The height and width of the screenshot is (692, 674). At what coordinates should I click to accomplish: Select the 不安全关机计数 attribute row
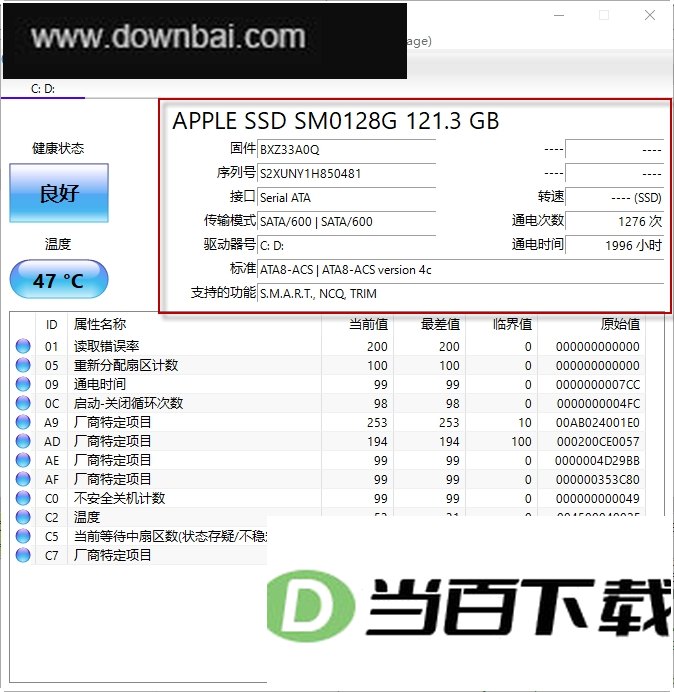328,498
